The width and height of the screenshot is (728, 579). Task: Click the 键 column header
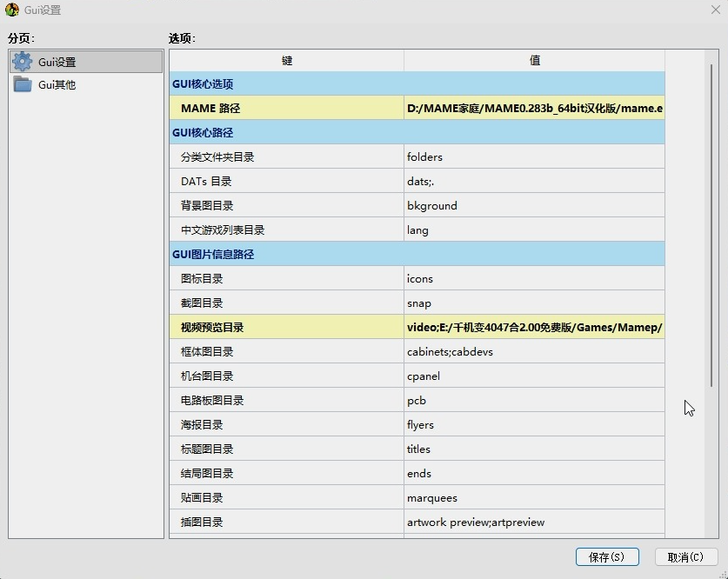tap(287, 60)
